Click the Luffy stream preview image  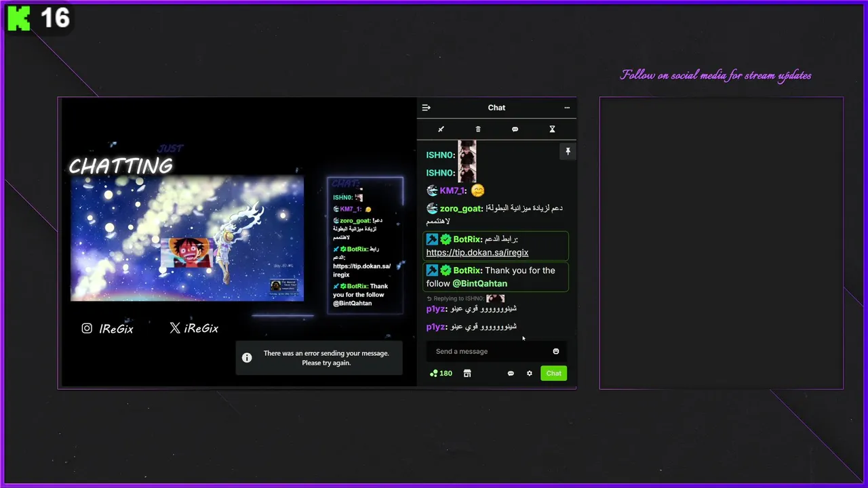187,239
